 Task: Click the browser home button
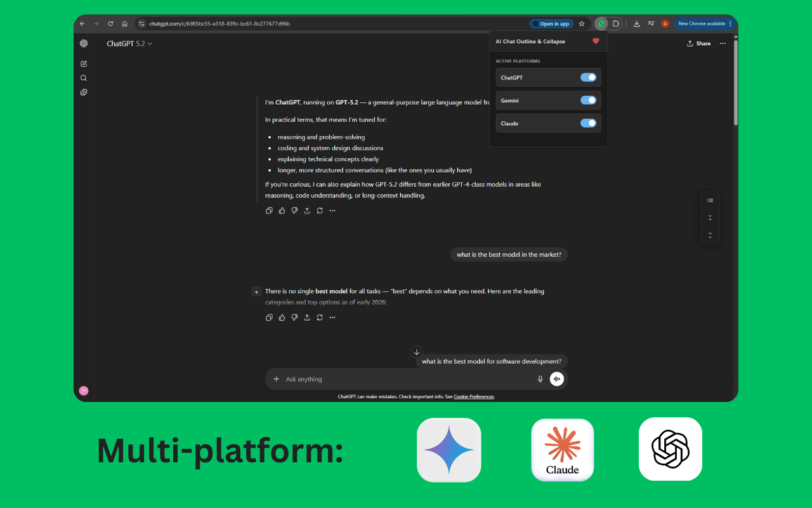pyautogui.click(x=124, y=23)
